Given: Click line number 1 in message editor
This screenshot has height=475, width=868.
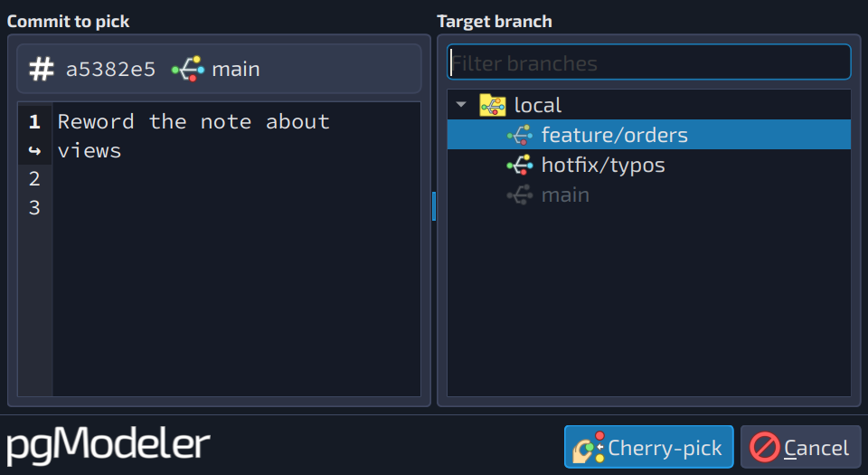Looking at the screenshot, I should [34, 121].
